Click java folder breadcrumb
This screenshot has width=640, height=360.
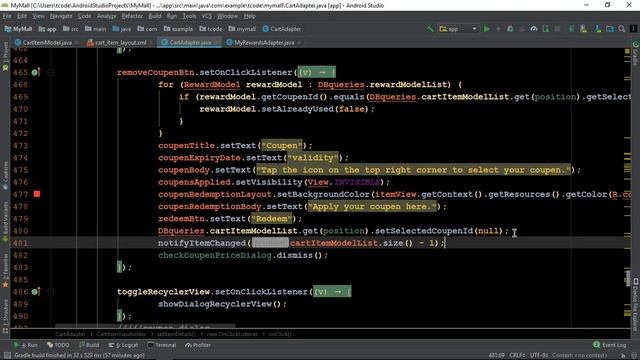[x=122, y=29]
